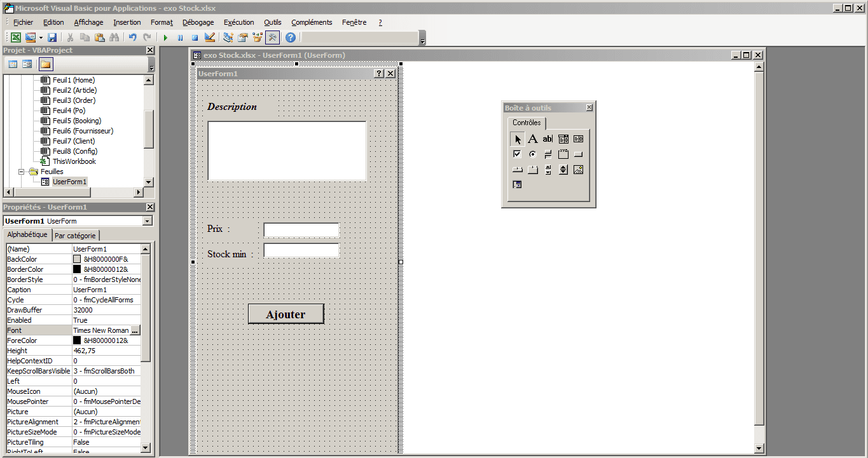
Task: Pick the Image control in toolbox
Action: (578, 170)
